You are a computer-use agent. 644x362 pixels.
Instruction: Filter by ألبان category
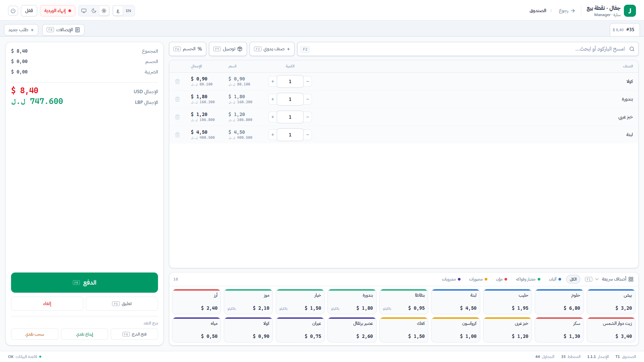pos(555,279)
